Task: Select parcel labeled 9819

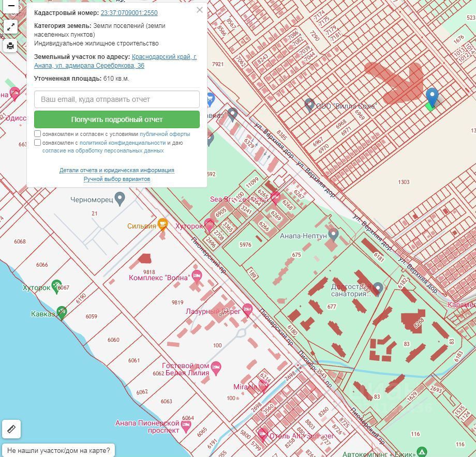Action: [177, 302]
